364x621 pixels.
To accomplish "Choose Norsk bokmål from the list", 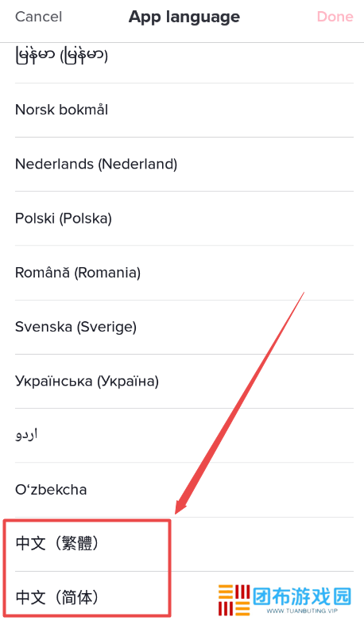I will [184, 110].
